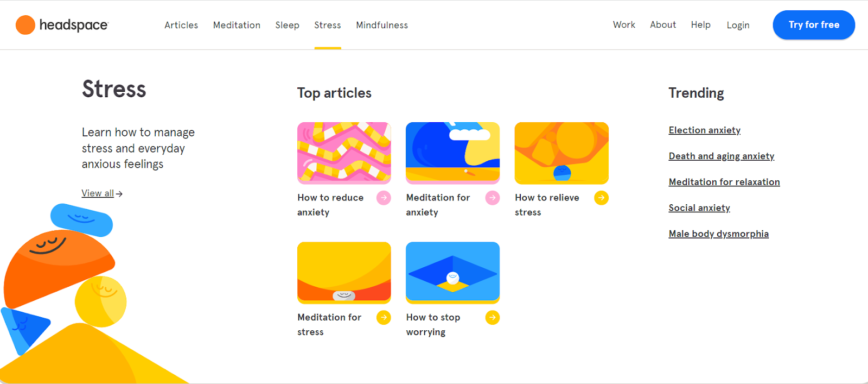Click the Headspace orange circle logo
The image size is (868, 384).
(x=25, y=25)
